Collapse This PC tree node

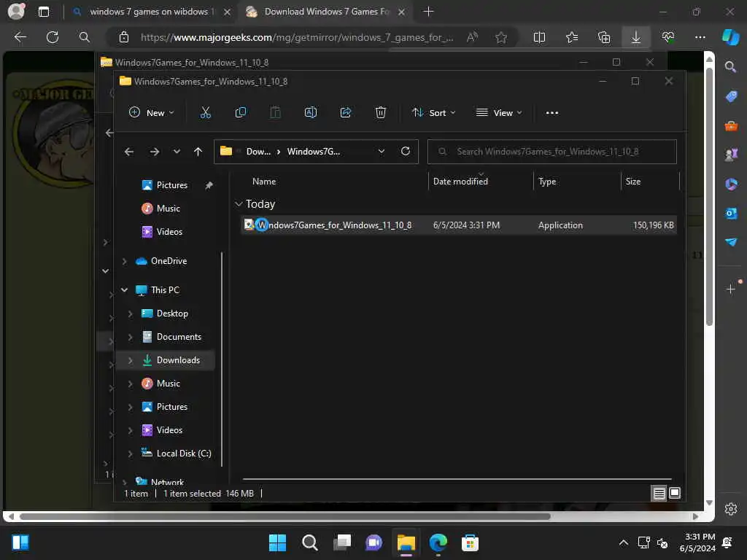124,289
